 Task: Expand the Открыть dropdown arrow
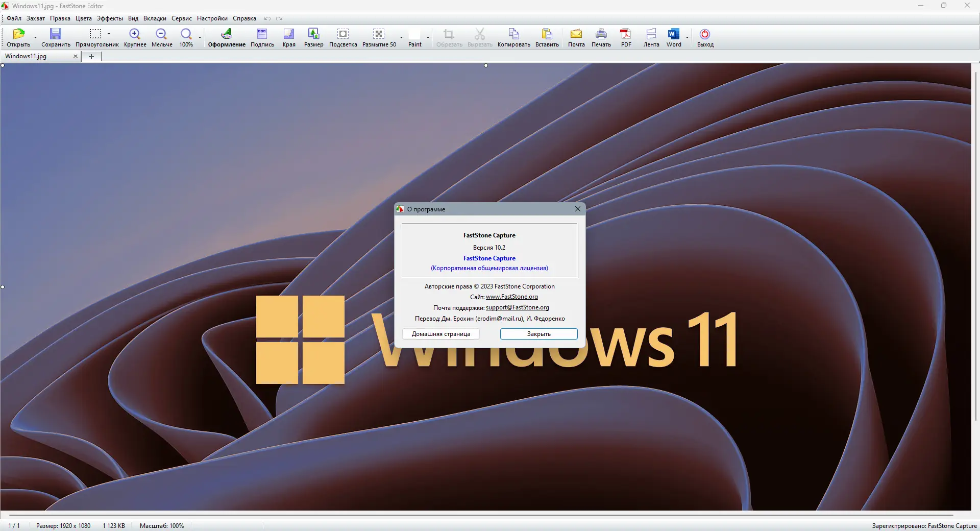(x=35, y=37)
